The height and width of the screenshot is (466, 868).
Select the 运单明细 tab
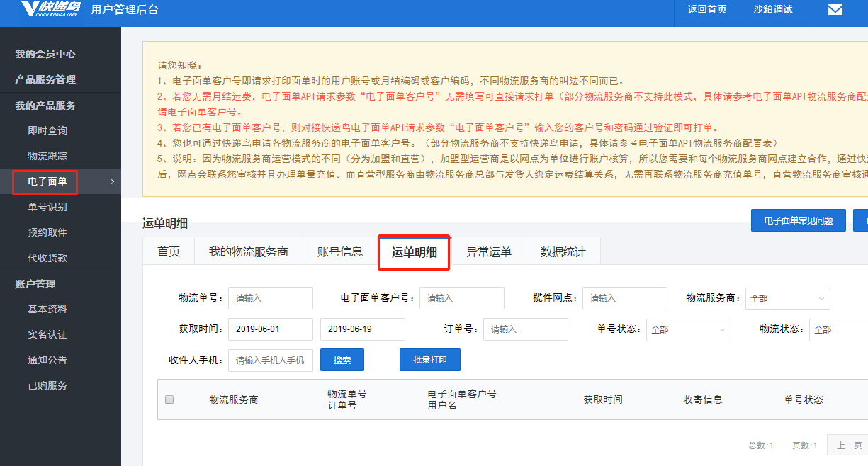pyautogui.click(x=414, y=252)
